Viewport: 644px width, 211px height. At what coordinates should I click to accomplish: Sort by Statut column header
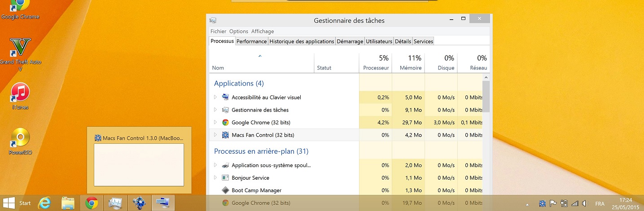[x=337, y=63]
